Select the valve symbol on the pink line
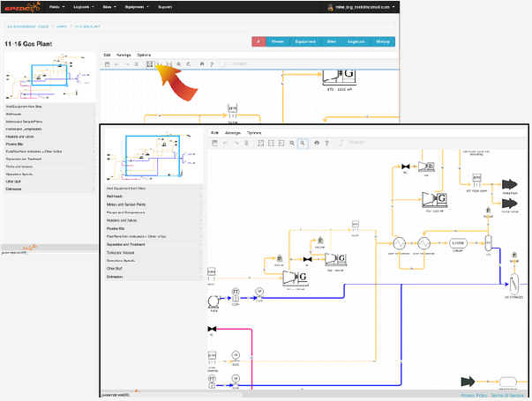Viewport: 532px width, 401px height. click(x=212, y=329)
